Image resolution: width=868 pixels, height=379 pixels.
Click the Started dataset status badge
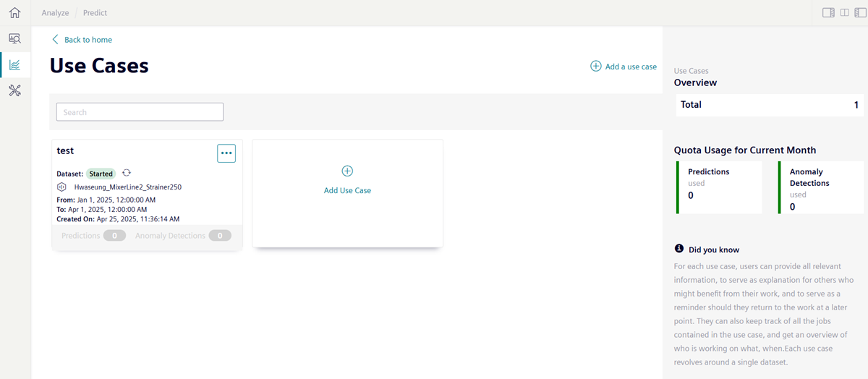[101, 174]
